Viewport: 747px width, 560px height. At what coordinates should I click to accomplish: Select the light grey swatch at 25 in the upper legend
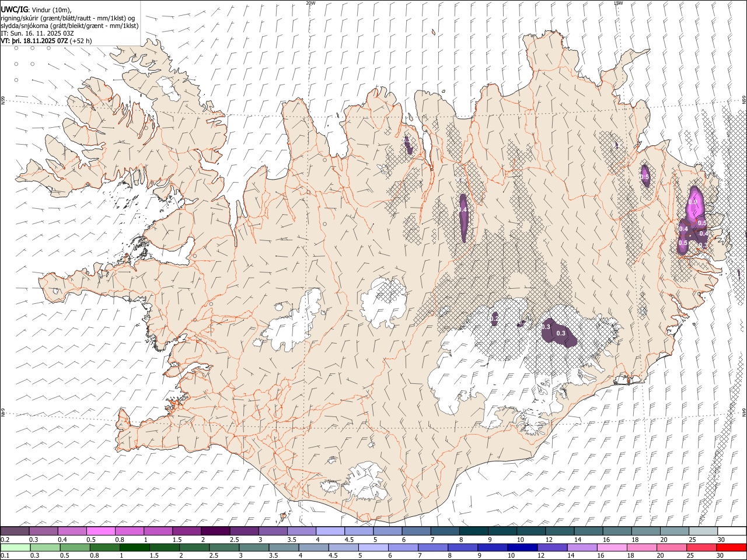(702, 531)
